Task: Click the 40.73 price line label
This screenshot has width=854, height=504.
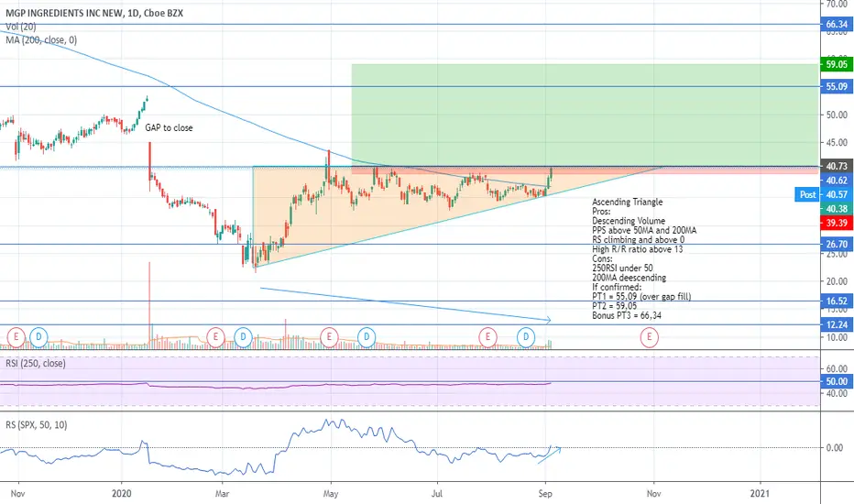Action: pyautogui.click(x=837, y=166)
